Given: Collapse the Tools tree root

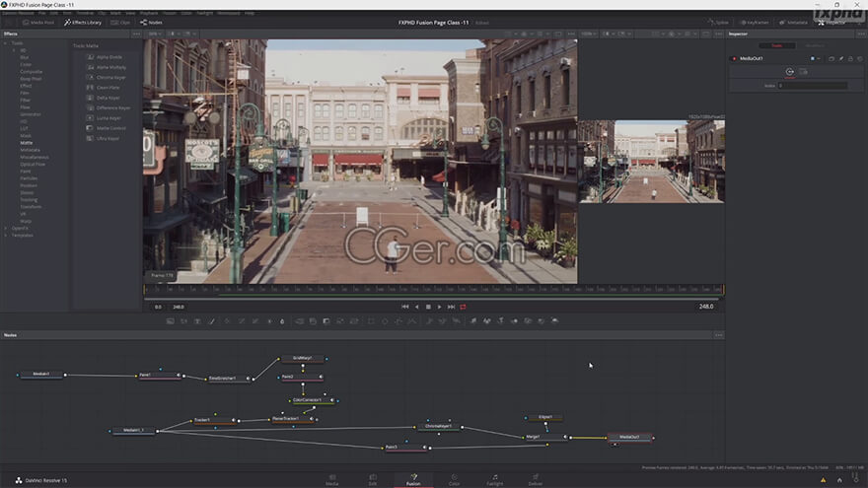Looking at the screenshot, I should coord(6,43).
